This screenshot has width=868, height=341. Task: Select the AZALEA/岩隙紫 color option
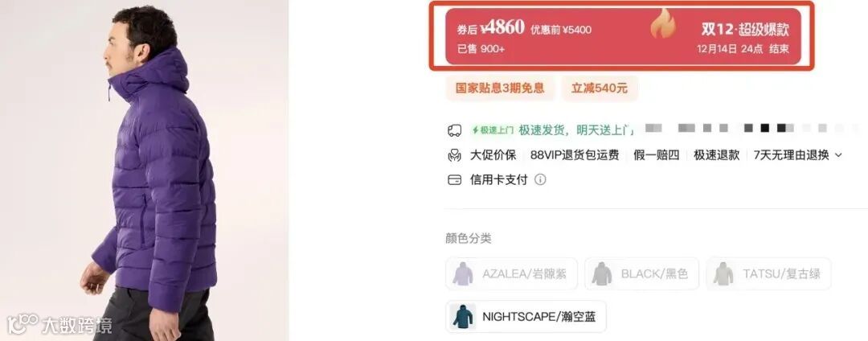[x=511, y=274]
